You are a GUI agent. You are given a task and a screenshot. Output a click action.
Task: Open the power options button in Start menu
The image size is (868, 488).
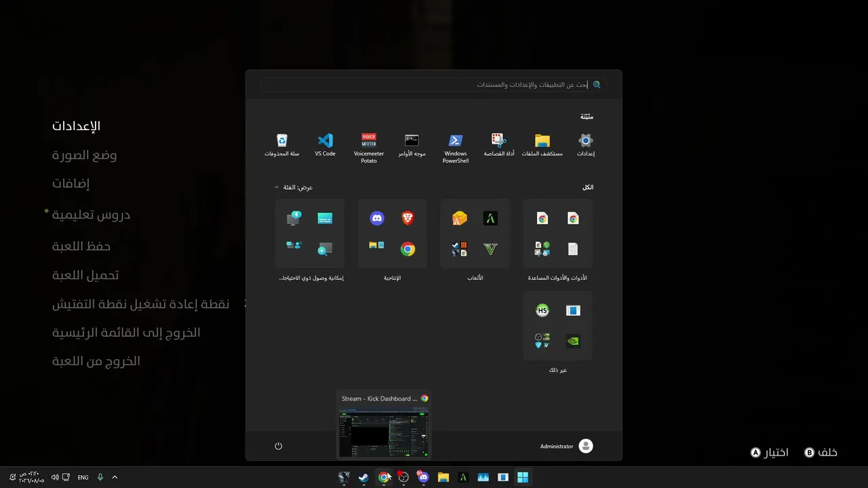pyautogui.click(x=278, y=446)
